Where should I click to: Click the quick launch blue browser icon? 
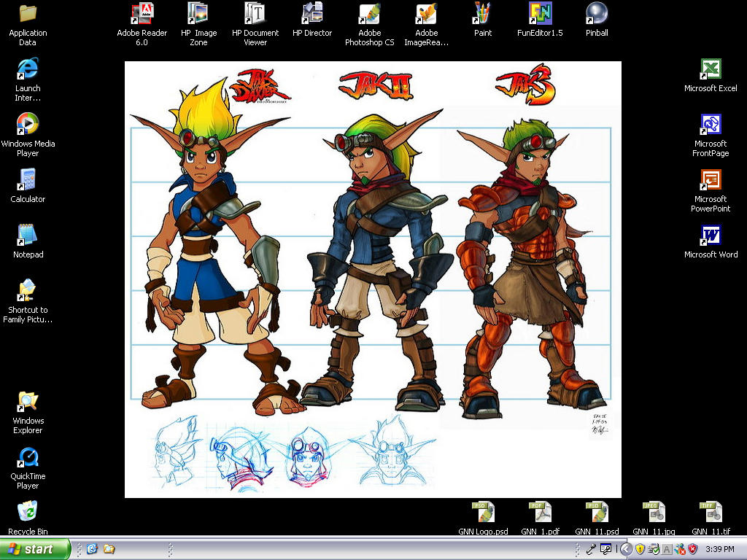point(92,549)
